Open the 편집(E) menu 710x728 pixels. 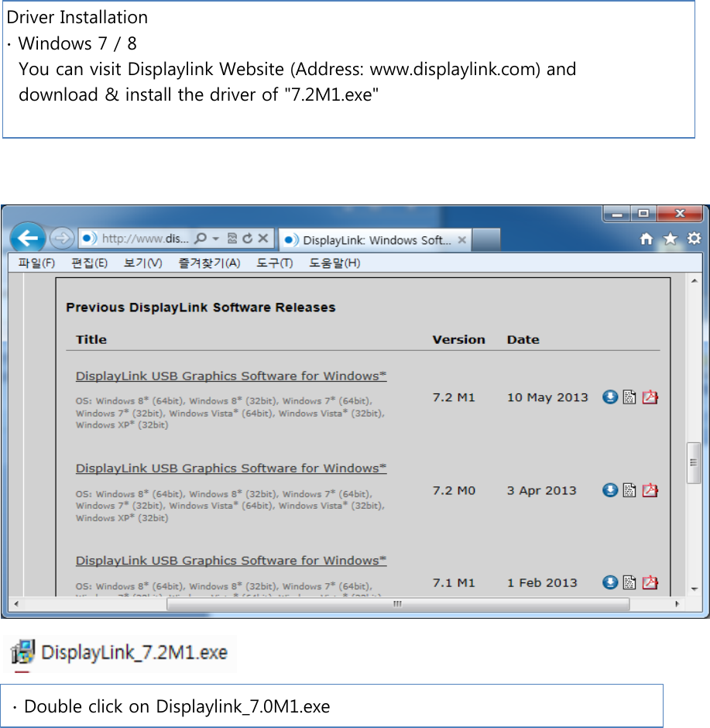(x=89, y=263)
